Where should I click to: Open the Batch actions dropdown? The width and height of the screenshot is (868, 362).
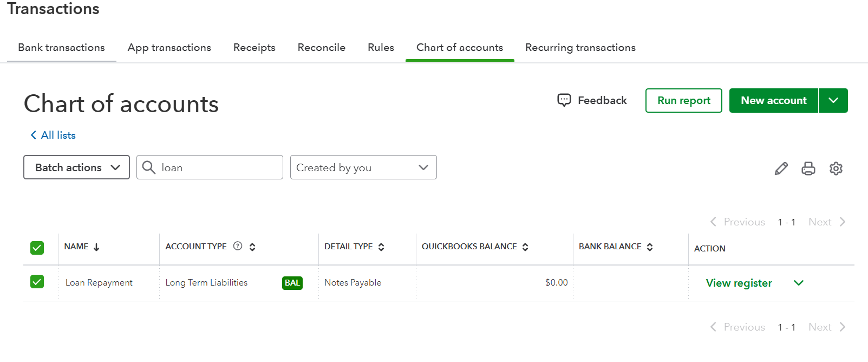[76, 167]
